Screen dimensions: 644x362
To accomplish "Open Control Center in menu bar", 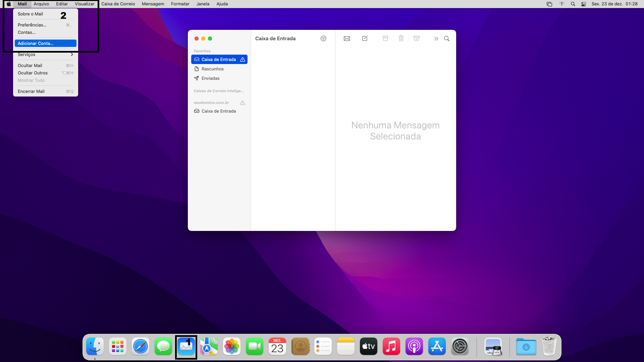I will click(584, 4).
